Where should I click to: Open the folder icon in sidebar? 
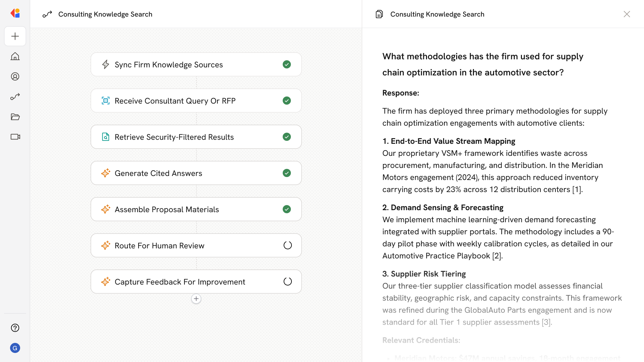15,117
